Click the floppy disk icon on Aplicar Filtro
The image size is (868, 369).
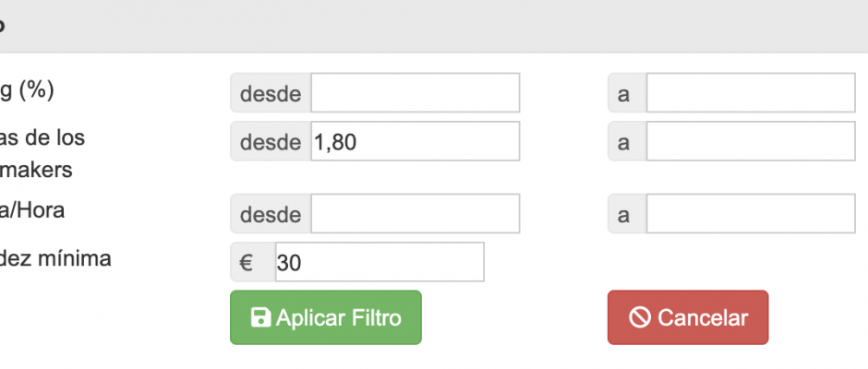[x=261, y=318]
